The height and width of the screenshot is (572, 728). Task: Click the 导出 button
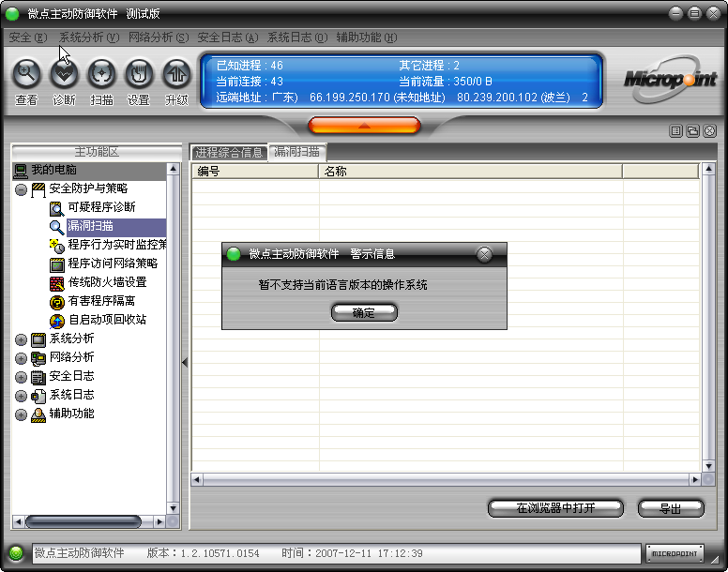[x=671, y=508]
